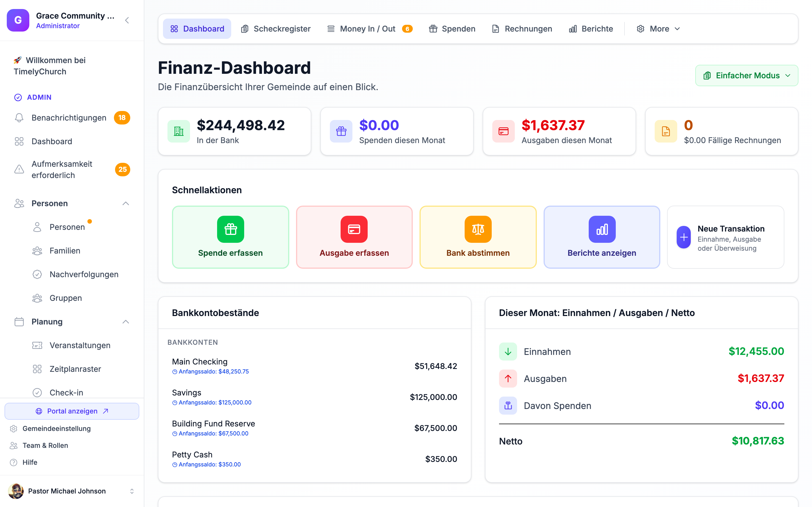Open the Einfacher Modus dropdown
Image resolution: width=812 pixels, height=507 pixels.
click(747, 75)
